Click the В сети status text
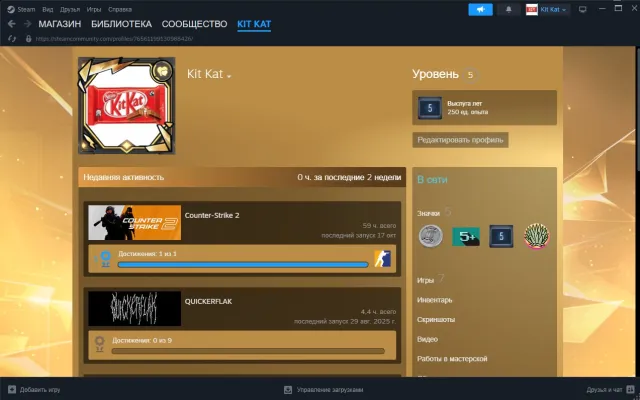 pos(432,180)
